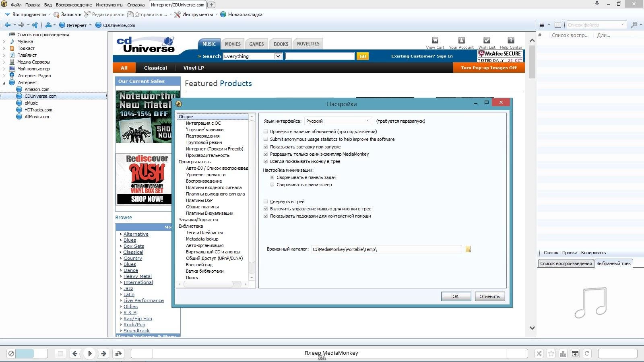Uncheck 'Всегда показывать иконку в трее'

(266, 161)
